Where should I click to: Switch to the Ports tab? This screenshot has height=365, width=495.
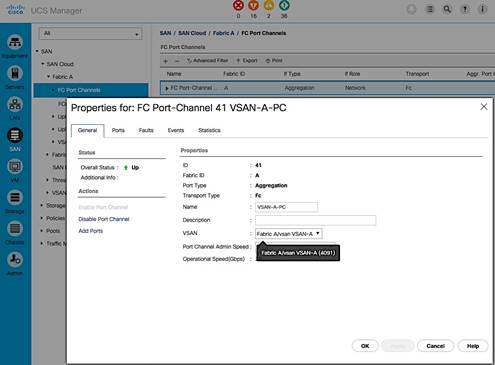[x=118, y=130]
